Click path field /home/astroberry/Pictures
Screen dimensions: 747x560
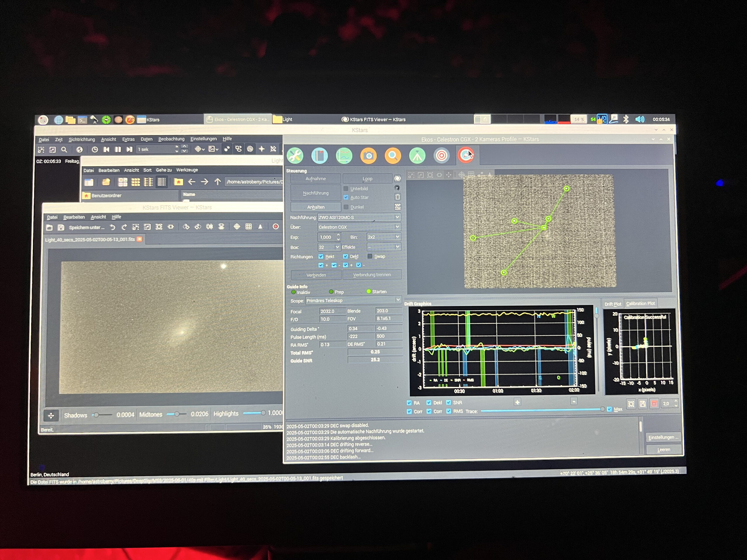[x=254, y=182]
